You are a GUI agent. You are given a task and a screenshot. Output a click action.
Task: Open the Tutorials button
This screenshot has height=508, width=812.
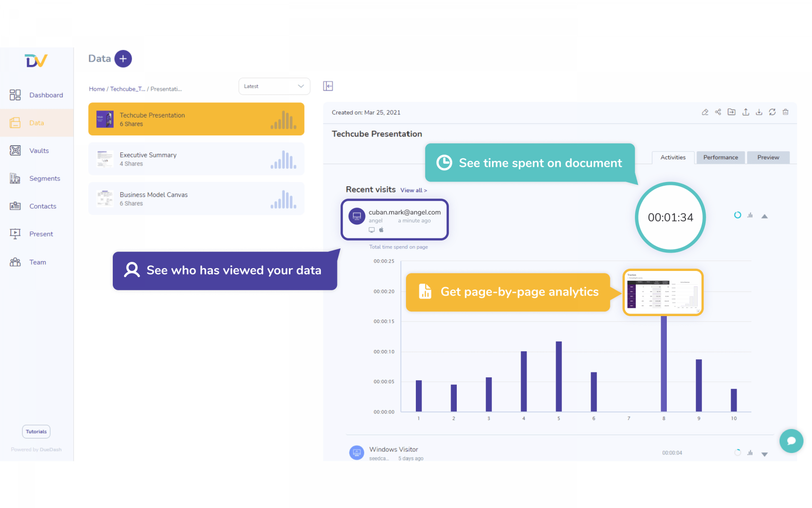tap(36, 431)
